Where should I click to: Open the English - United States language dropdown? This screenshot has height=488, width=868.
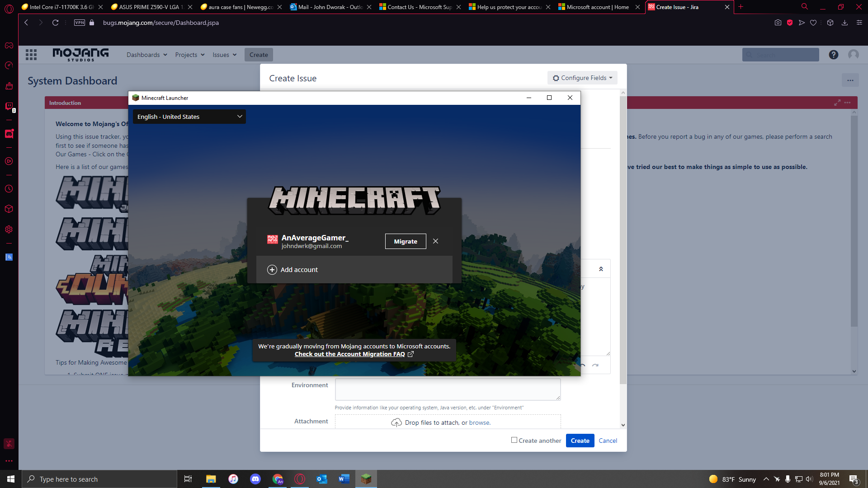(189, 117)
